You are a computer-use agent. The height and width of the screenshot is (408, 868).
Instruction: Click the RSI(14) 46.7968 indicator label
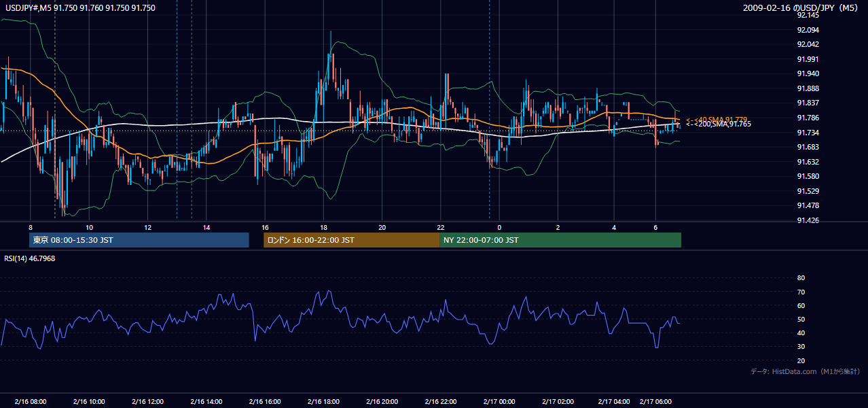click(x=30, y=258)
